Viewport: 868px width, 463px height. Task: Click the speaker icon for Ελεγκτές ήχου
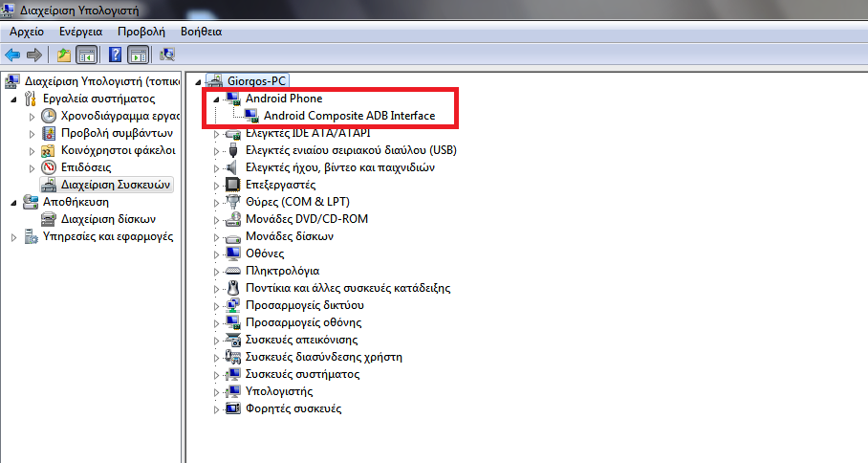tap(232, 167)
